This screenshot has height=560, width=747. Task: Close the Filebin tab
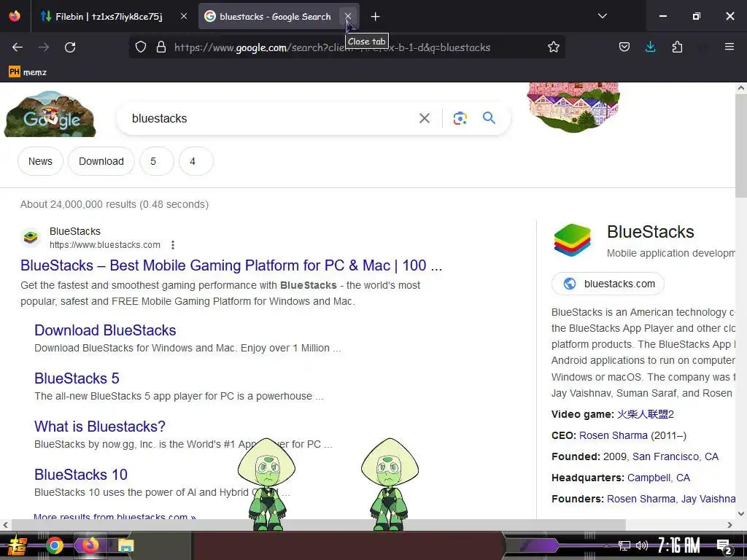184,16
